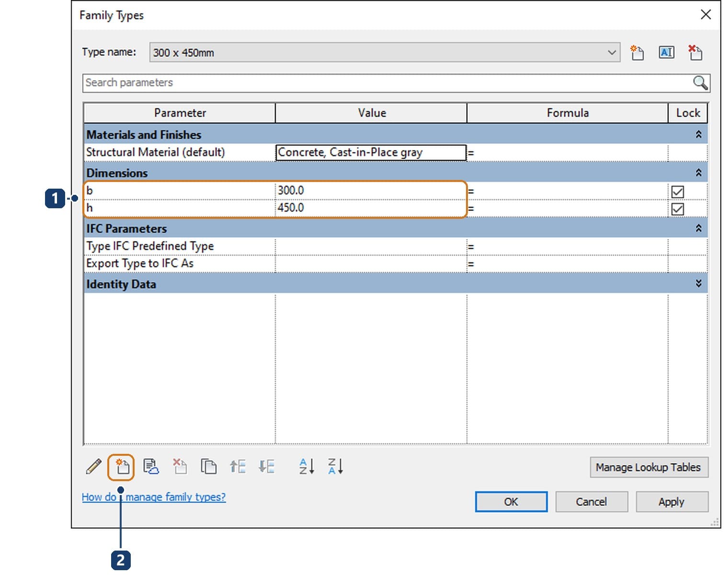Click the Edit Parameter pencil icon
The width and height of the screenshot is (728, 586).
[x=94, y=466]
